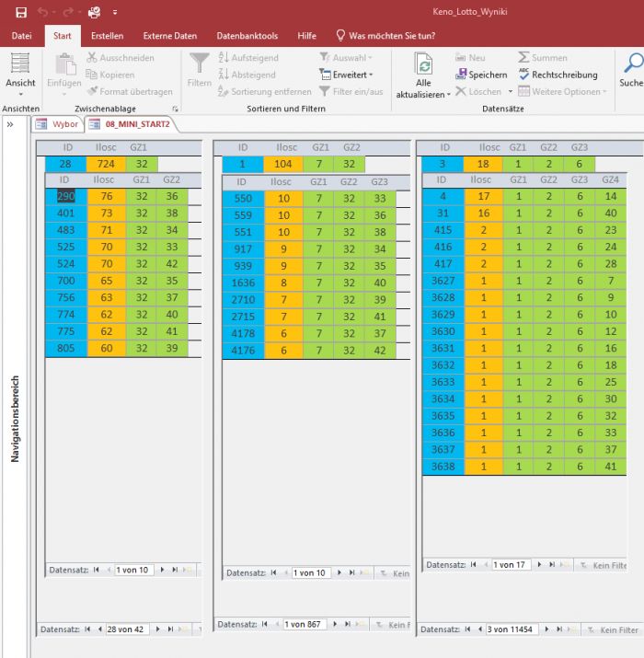Screen dimensions: 644x658
Task: Click the ID cell 4178 in the middle subform
Action: 243,334
